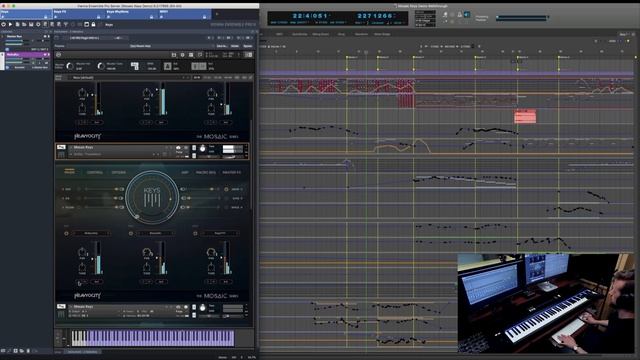Toggle power button of the first source layer
The height and width of the screenshot is (360, 640).
[66, 233]
